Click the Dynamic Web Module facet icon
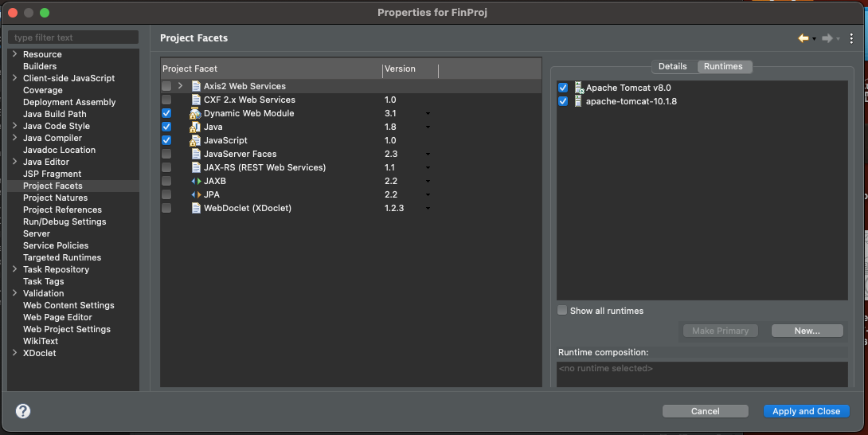Screen dimensions: 868x435 click(x=195, y=113)
